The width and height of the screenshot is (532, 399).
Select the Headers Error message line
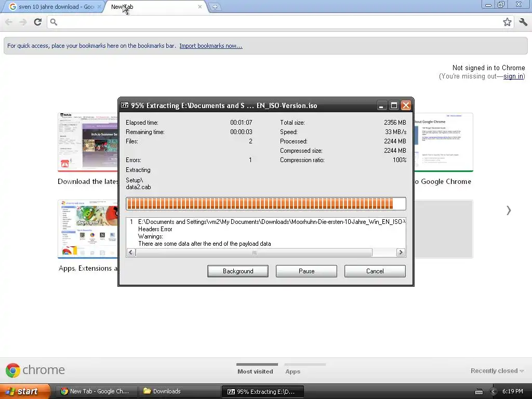[x=155, y=229]
